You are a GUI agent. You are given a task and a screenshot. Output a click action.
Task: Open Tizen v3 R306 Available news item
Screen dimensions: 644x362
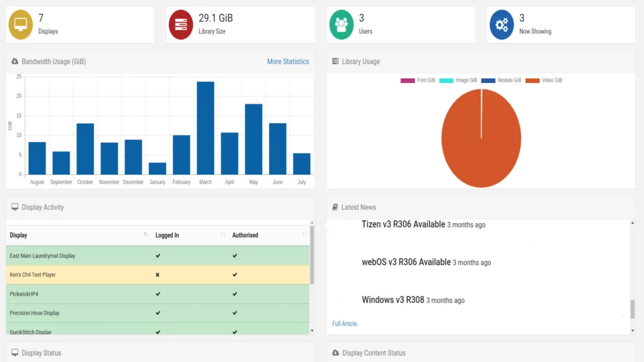[x=403, y=224]
